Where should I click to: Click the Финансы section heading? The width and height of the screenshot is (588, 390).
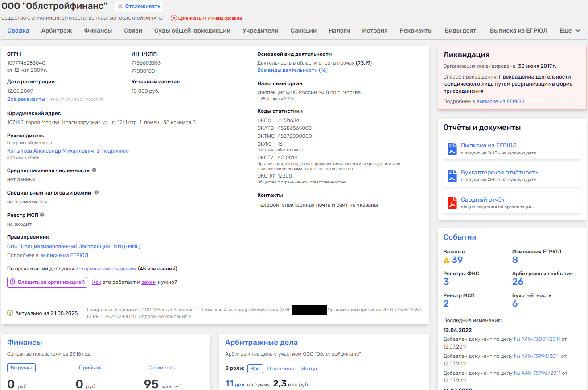[25, 342]
